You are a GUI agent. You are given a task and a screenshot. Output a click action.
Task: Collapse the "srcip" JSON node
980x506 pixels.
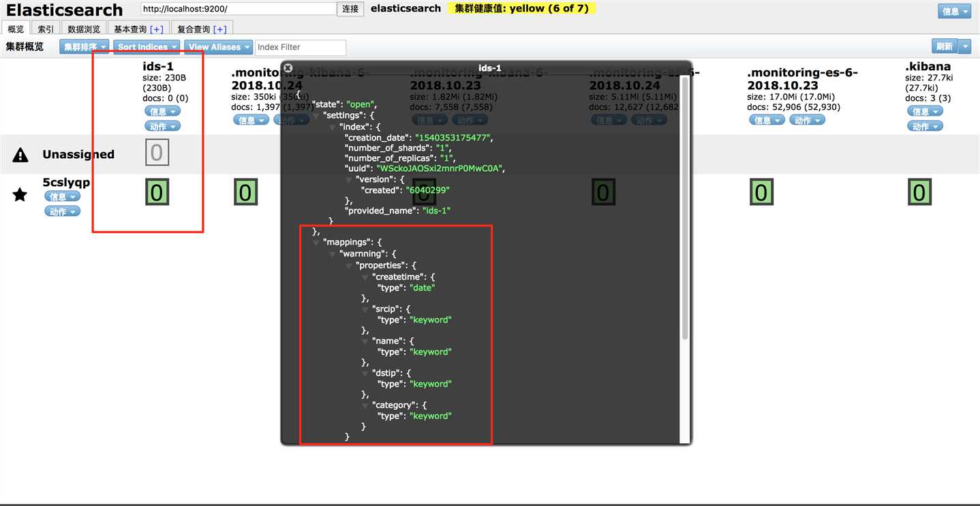click(x=366, y=310)
